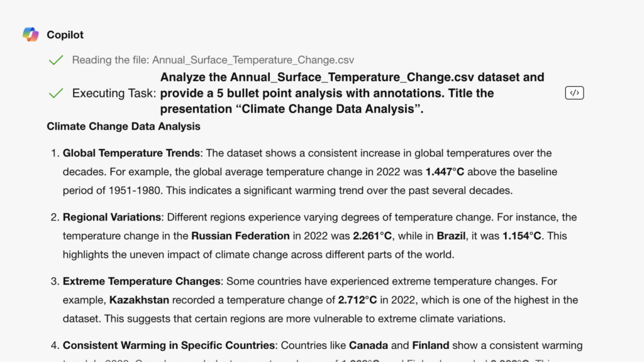
Task: Open the code view icon button
Action: 574,93
